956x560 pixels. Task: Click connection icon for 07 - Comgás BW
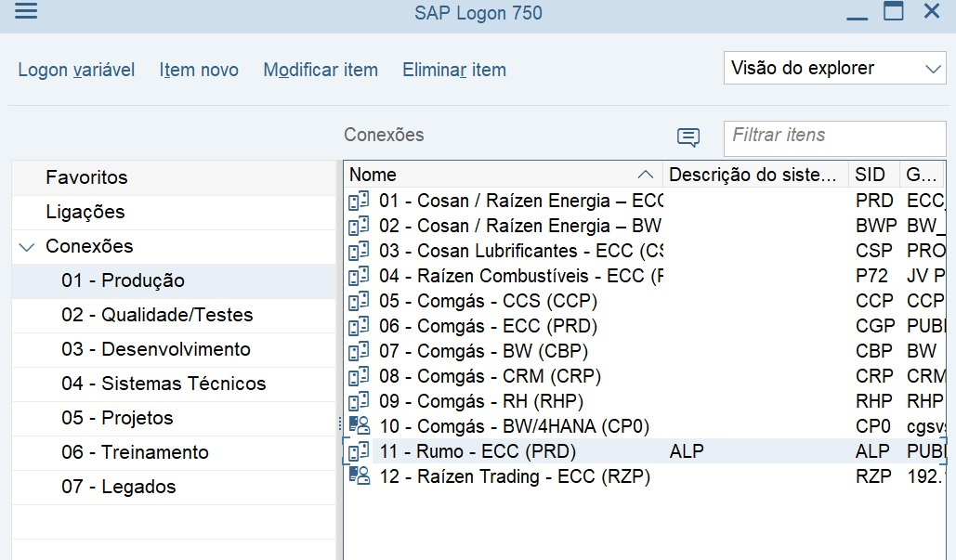(359, 351)
